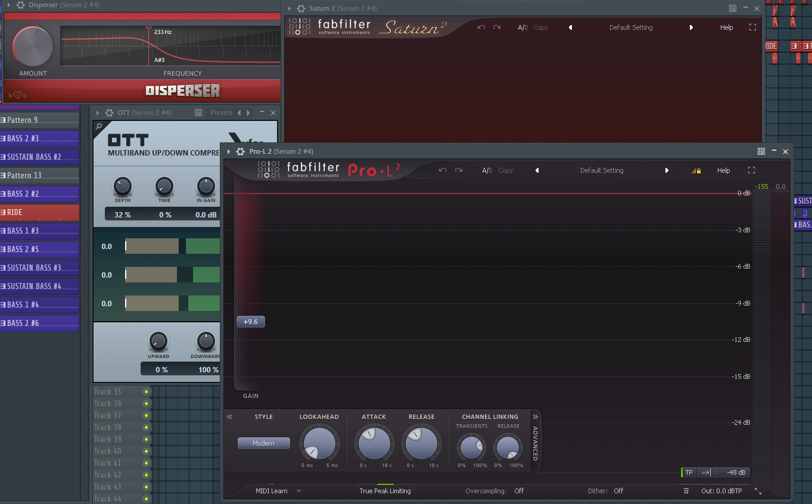812x504 pixels.
Task: Click the Oversampling Off setting in Pro-L 2
Action: 519,491
